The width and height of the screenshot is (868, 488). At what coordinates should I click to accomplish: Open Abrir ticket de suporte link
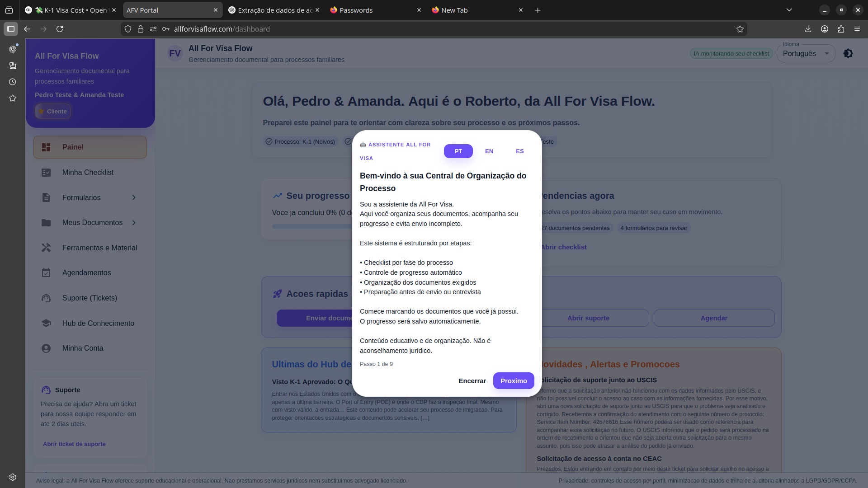pyautogui.click(x=74, y=444)
